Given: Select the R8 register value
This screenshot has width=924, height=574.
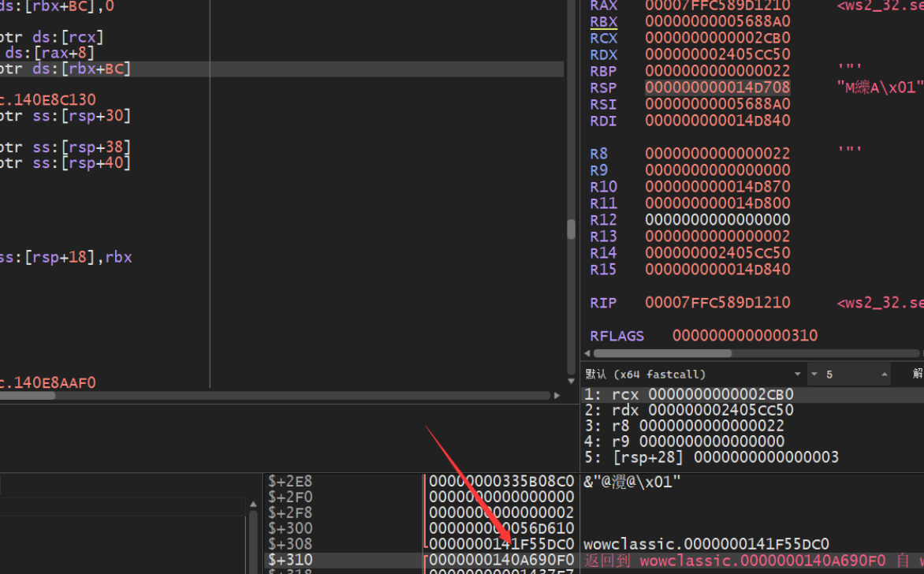Looking at the screenshot, I should point(717,154).
